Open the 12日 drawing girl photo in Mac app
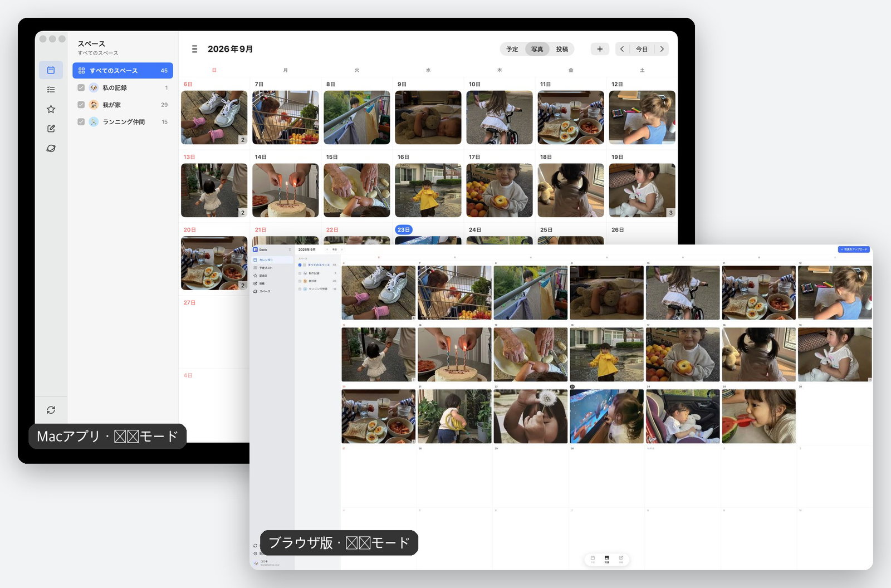 point(642,117)
